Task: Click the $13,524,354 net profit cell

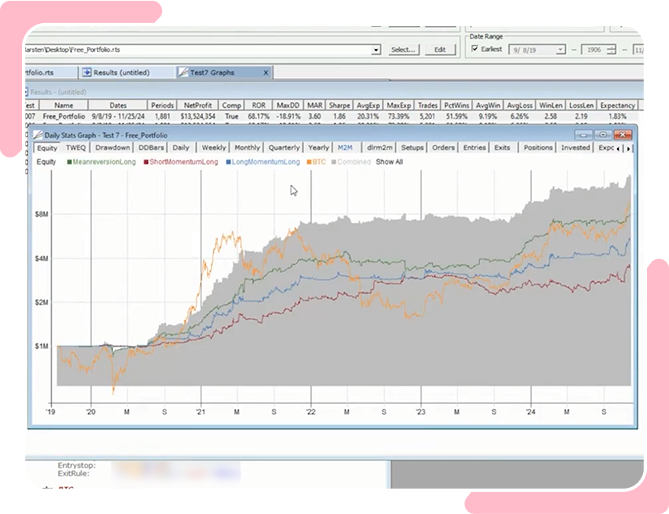Action: point(198,116)
